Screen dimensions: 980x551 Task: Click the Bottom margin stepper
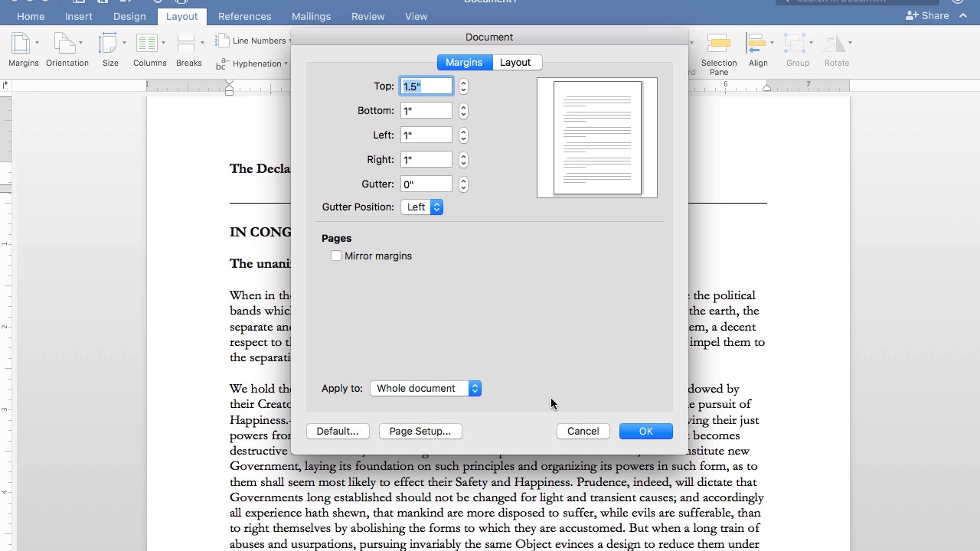(463, 111)
